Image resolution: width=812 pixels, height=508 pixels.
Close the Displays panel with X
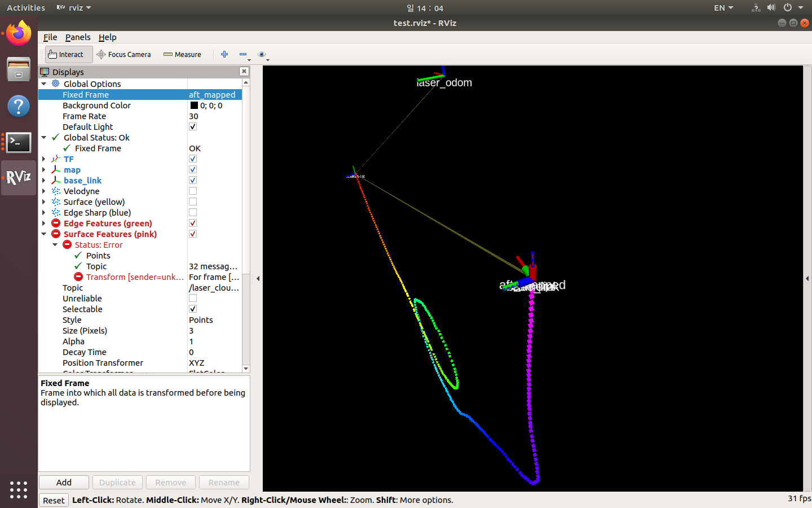(244, 71)
